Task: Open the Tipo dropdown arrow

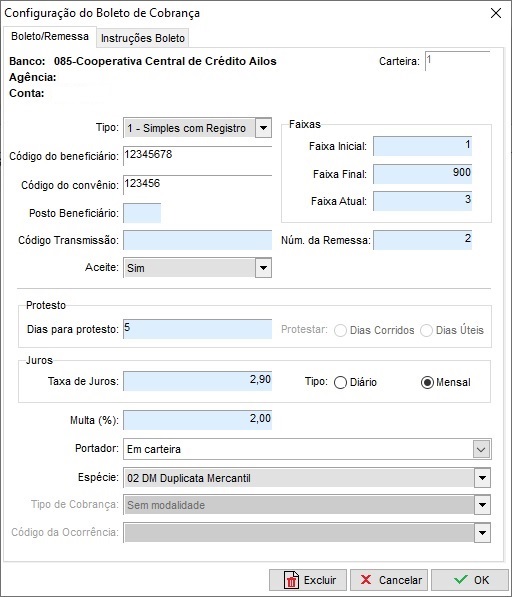Action: coord(263,128)
